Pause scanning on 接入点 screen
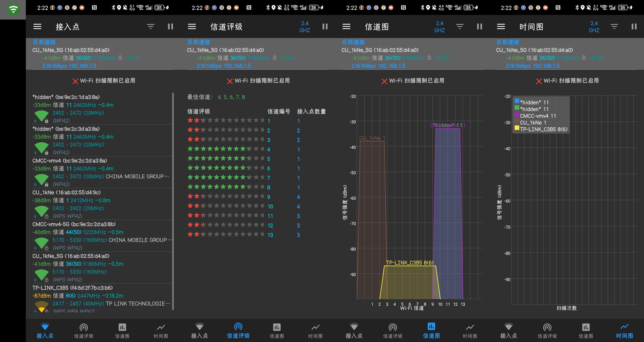The width and height of the screenshot is (644, 342). [171, 27]
